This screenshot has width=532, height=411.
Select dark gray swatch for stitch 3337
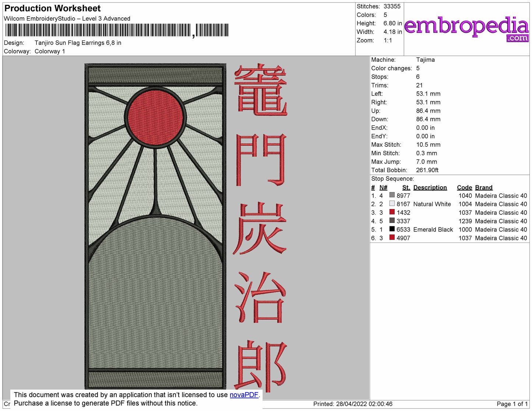coord(392,220)
